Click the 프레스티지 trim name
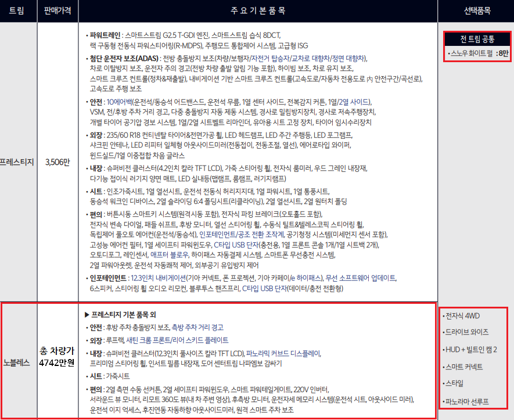Image resolution: width=514 pixels, height=420 pixels. click(x=17, y=162)
